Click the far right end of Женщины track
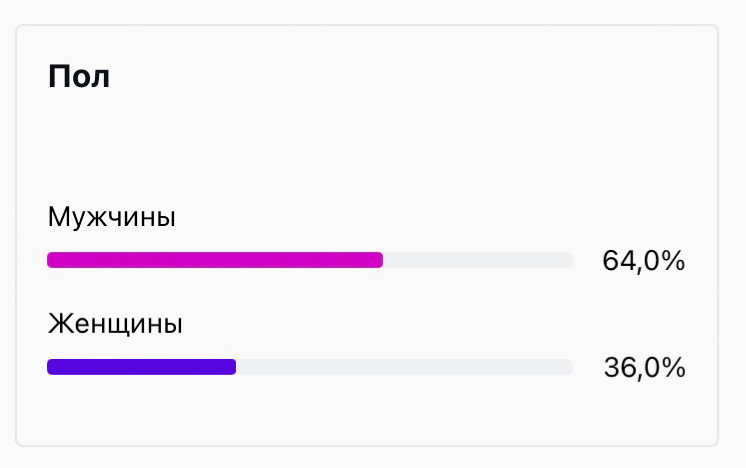Viewport: 746px width, 468px height. click(x=568, y=367)
